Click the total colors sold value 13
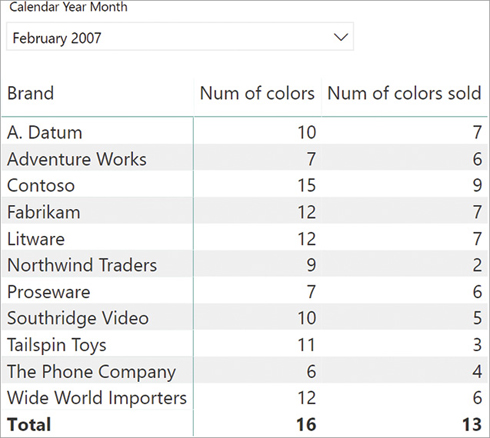Image resolution: width=490 pixels, height=438 pixels. 472,424
